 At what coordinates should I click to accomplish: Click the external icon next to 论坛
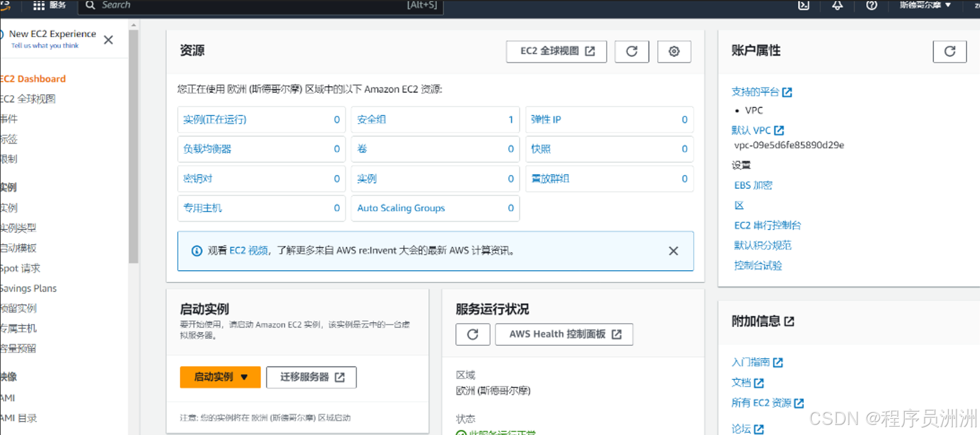click(759, 429)
